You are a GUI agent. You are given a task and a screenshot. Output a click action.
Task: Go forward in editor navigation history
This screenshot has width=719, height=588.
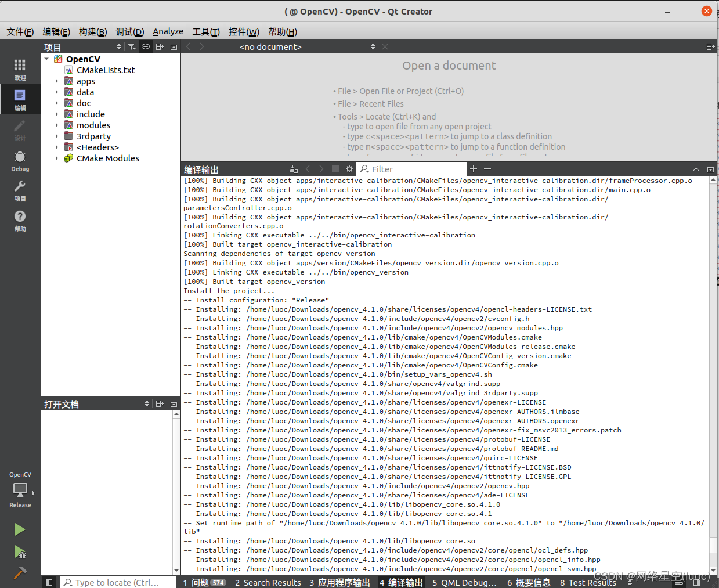pos(201,46)
